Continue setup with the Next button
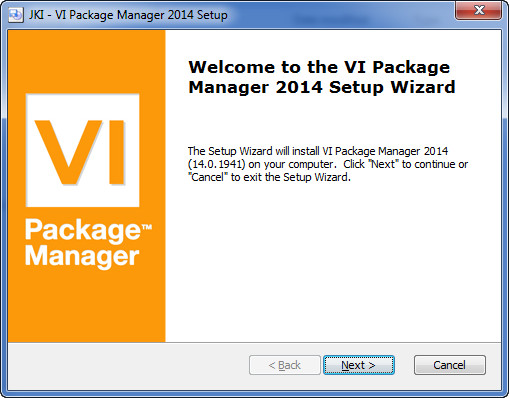The height and width of the screenshot is (398, 509). coord(359,365)
